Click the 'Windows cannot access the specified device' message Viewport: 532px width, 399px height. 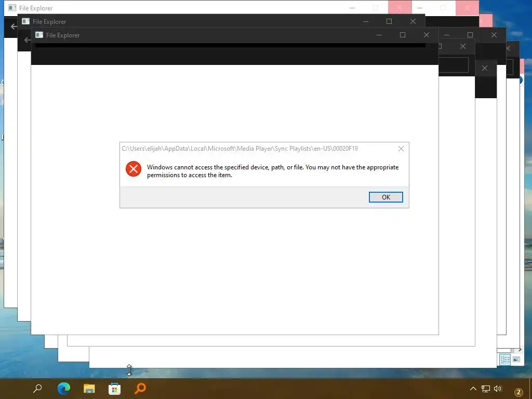[x=272, y=171]
